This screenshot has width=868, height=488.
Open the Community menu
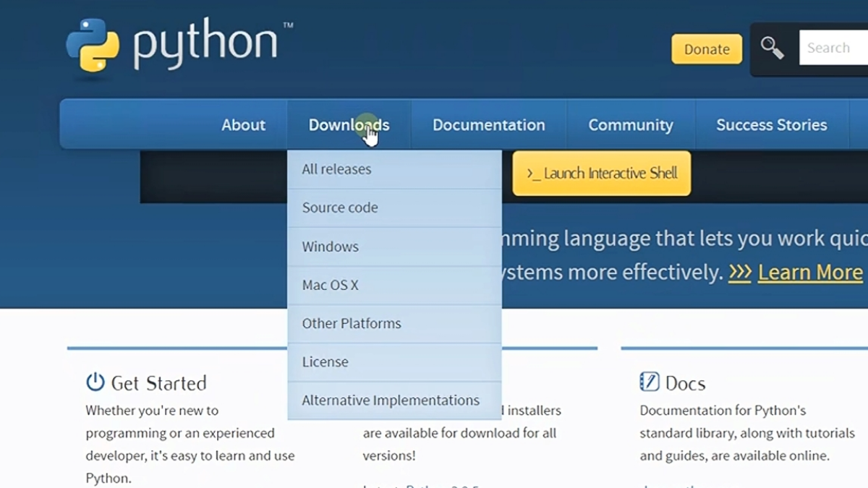pos(631,125)
